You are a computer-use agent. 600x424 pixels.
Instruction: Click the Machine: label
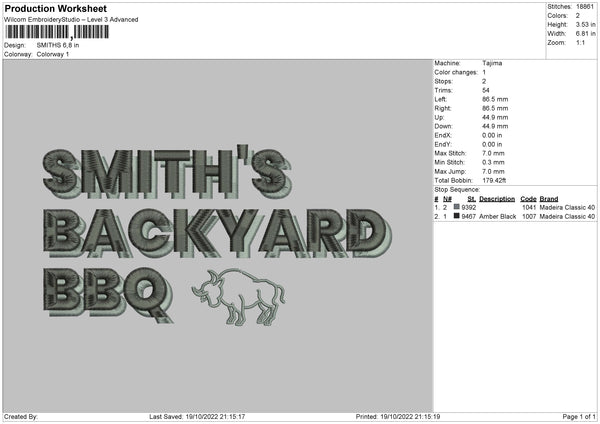pos(447,63)
